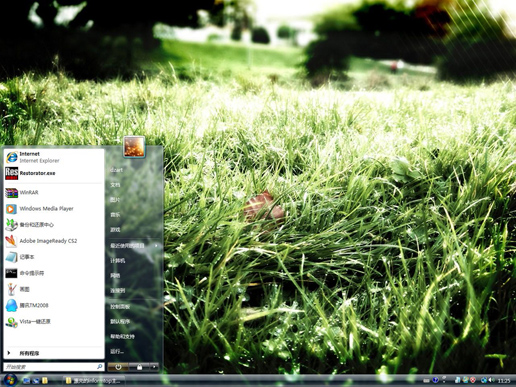This screenshot has height=387, width=516.
Task: Click the 11:25 taskbar clock
Action: pos(504,380)
